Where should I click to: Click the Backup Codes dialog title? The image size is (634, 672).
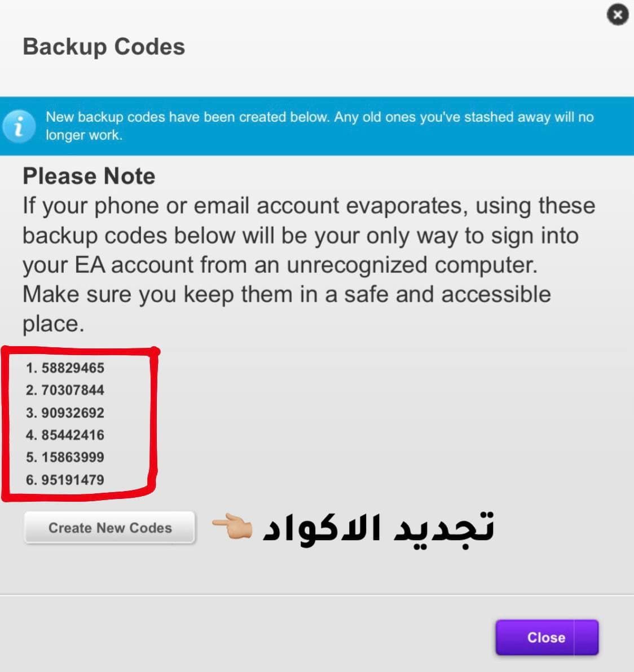[x=104, y=47]
